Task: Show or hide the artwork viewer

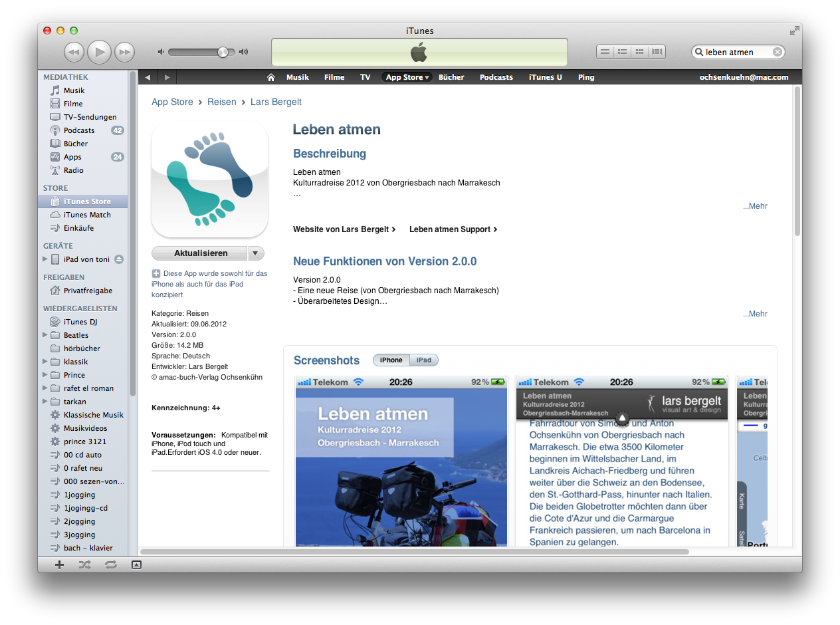Action: point(136,564)
